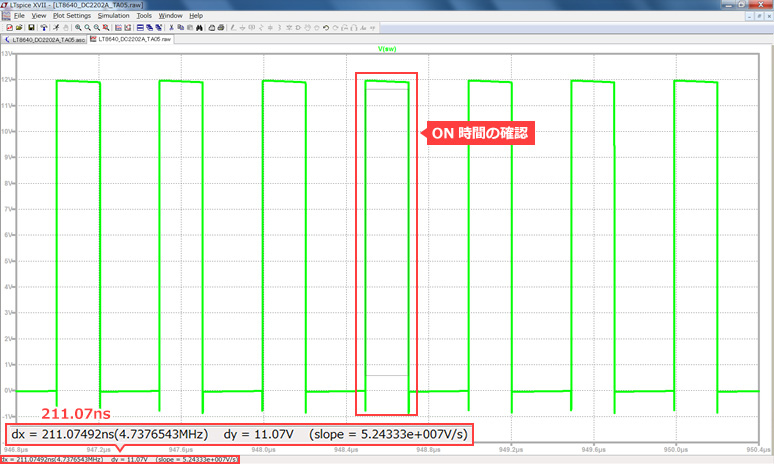
Task: Switch to the LT8640_DC2202A_TA05.asc tab
Action: pyautogui.click(x=46, y=40)
